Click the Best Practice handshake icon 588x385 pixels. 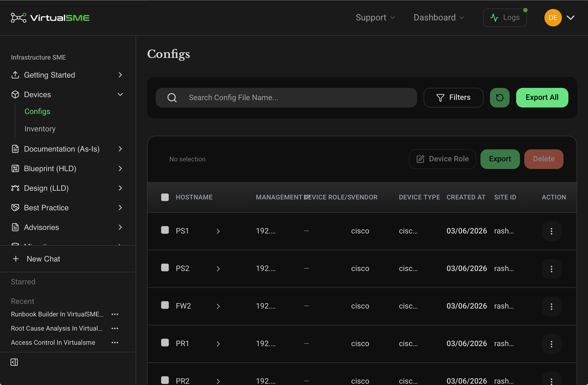tap(15, 208)
